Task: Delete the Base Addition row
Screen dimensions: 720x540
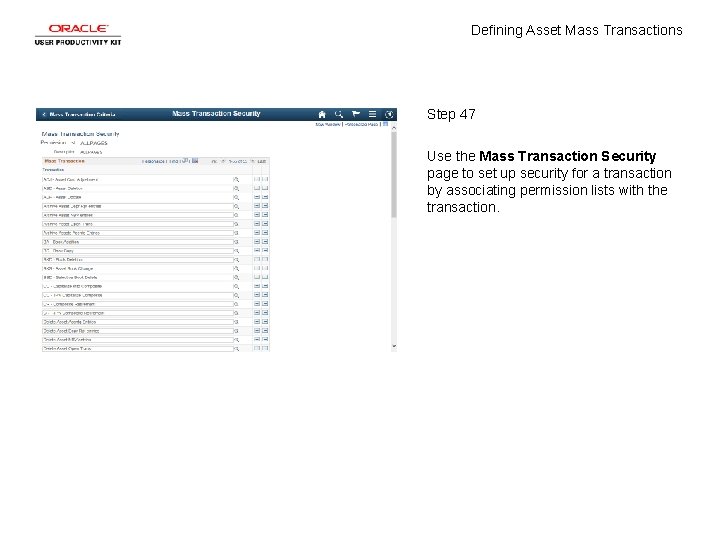Action: tap(265, 242)
